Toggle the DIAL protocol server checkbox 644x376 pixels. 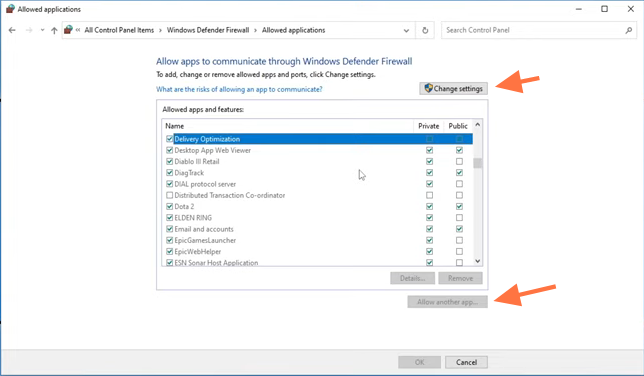(169, 184)
